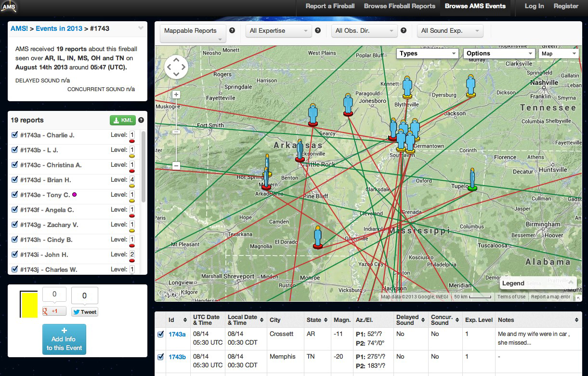This screenshot has width=588, height=376.
Task: Expand the map Legend panel
Action: 538,283
